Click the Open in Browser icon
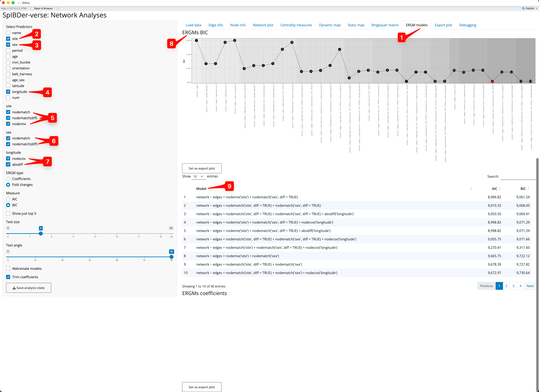Screen dimensions: 539x392 (x=32, y=8)
